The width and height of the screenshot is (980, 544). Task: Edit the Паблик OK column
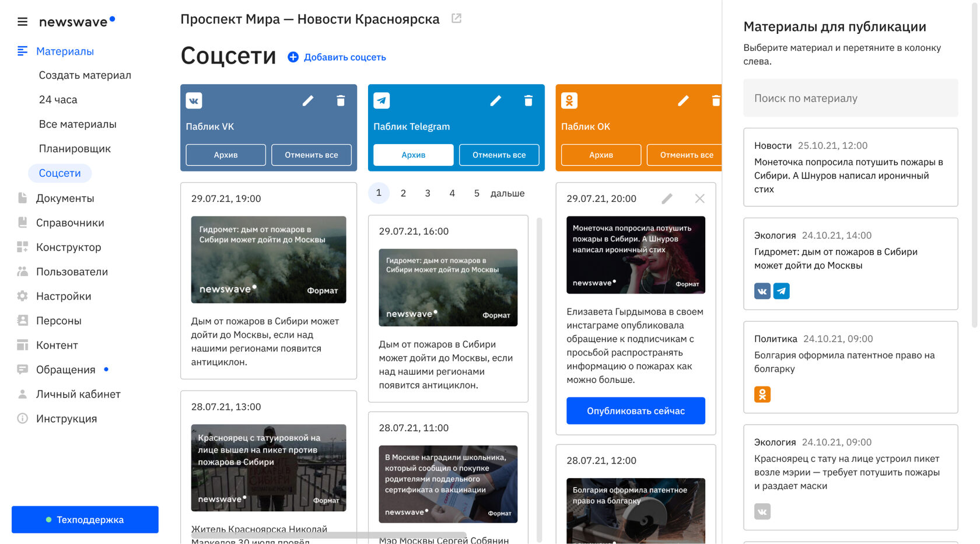pyautogui.click(x=683, y=101)
